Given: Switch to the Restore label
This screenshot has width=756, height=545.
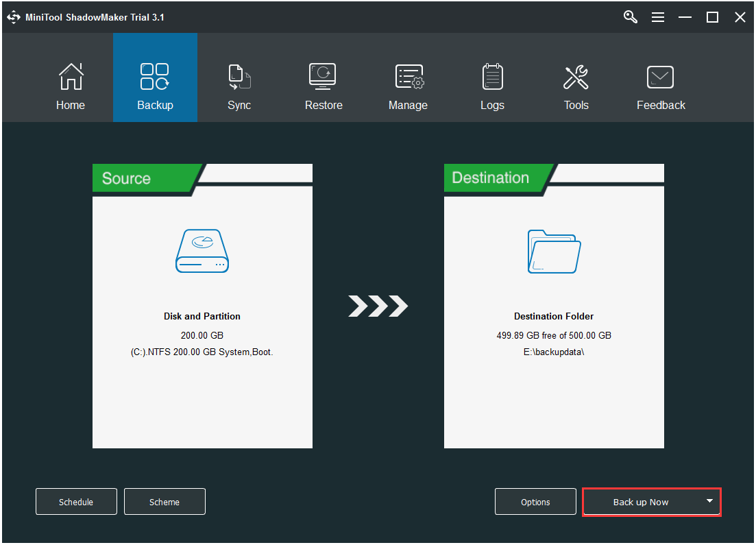Looking at the screenshot, I should [324, 105].
